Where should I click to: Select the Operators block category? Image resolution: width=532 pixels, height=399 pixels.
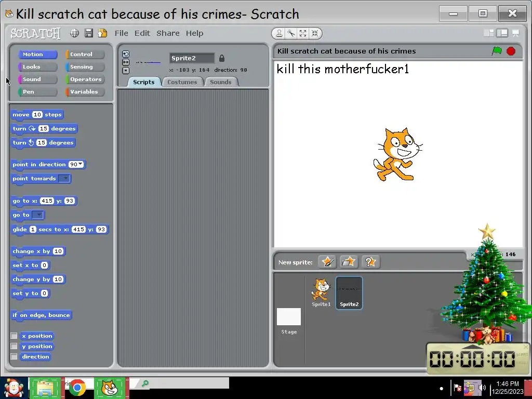click(85, 79)
